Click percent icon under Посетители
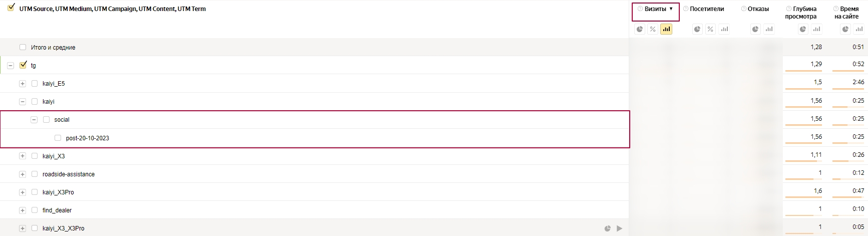 [x=710, y=29]
